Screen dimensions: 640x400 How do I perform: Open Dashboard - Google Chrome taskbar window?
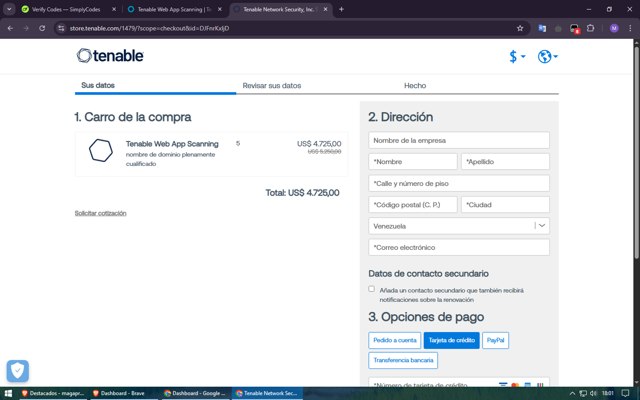[x=196, y=393]
